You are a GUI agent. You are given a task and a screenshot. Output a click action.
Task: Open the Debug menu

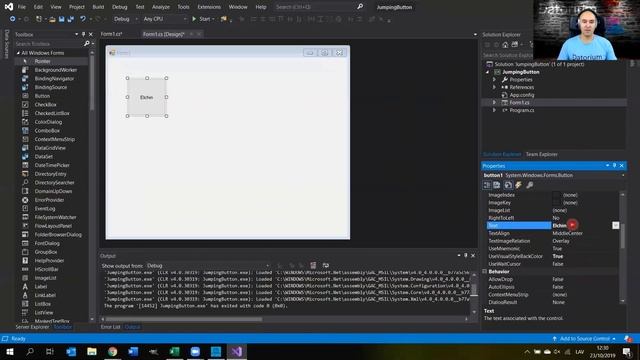[120, 7]
